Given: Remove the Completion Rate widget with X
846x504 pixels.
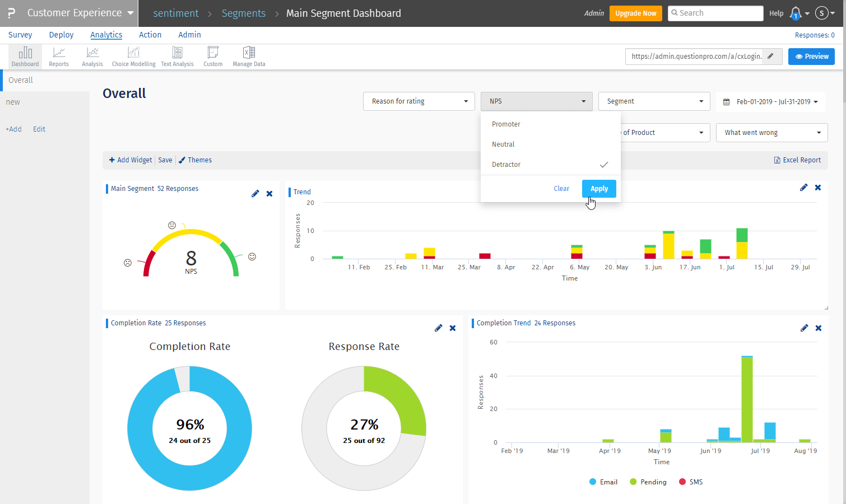Looking at the screenshot, I should tap(453, 328).
